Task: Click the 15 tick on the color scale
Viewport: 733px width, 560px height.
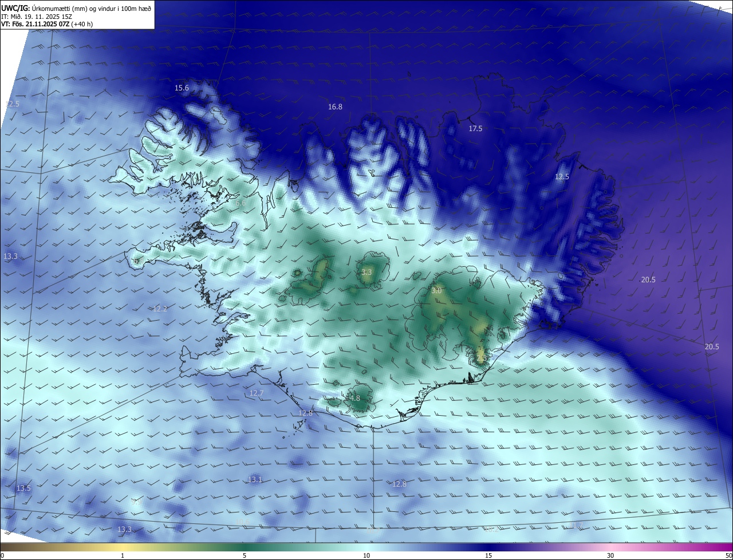Action: point(488,555)
